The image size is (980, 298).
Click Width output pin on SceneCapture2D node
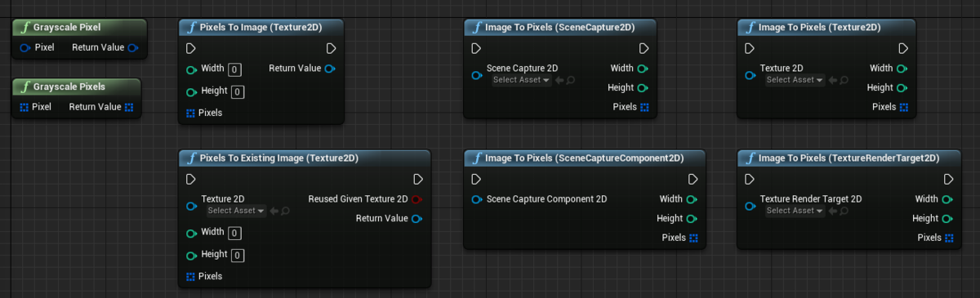(x=643, y=69)
